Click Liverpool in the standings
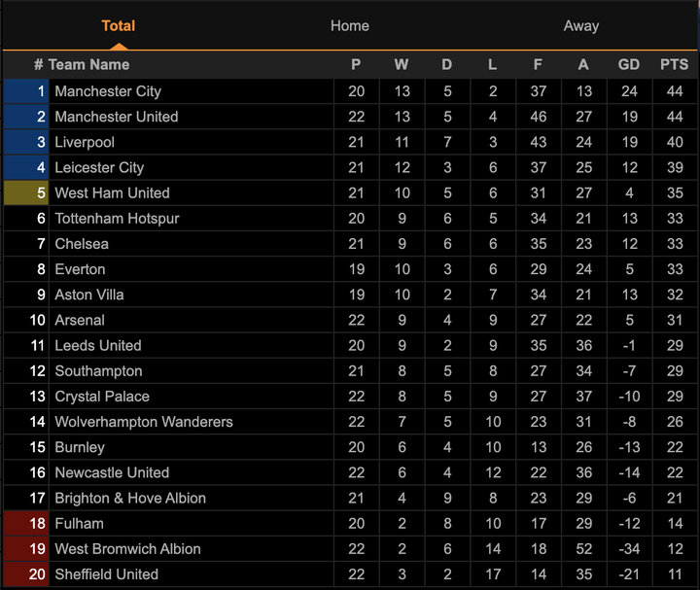 pyautogui.click(x=85, y=142)
